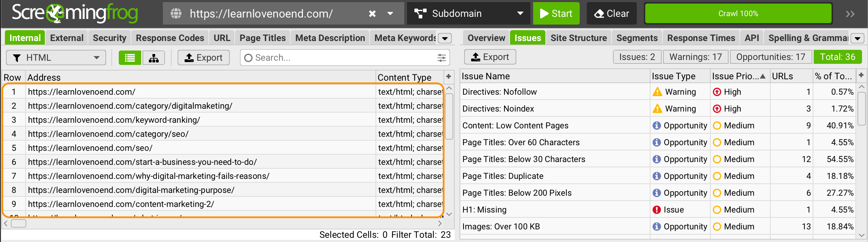The image size is (868, 242).
Task: Open the Meta Description tab
Action: point(330,38)
